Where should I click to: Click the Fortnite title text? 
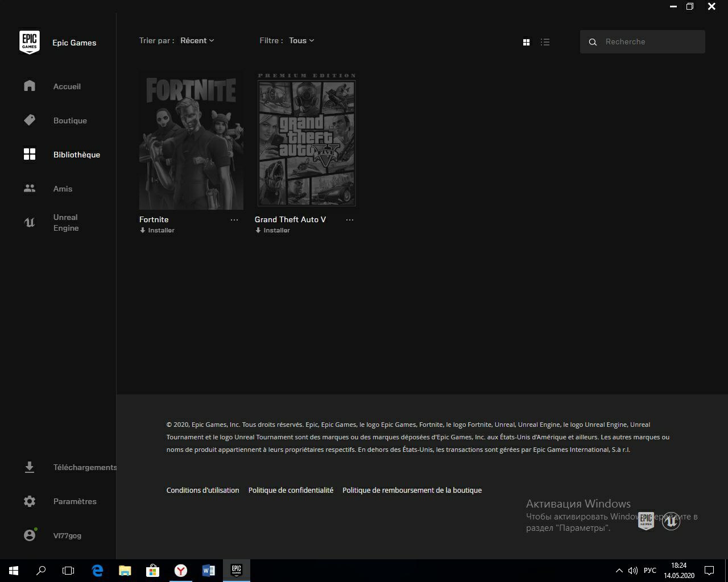pyautogui.click(x=154, y=219)
